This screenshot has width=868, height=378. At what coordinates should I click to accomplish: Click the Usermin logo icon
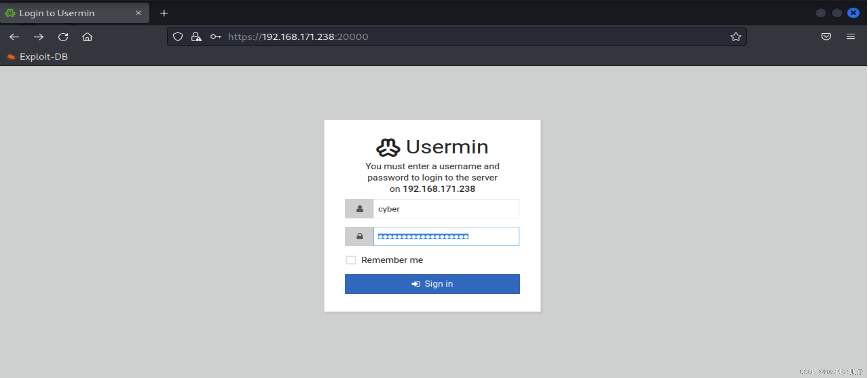(x=388, y=148)
